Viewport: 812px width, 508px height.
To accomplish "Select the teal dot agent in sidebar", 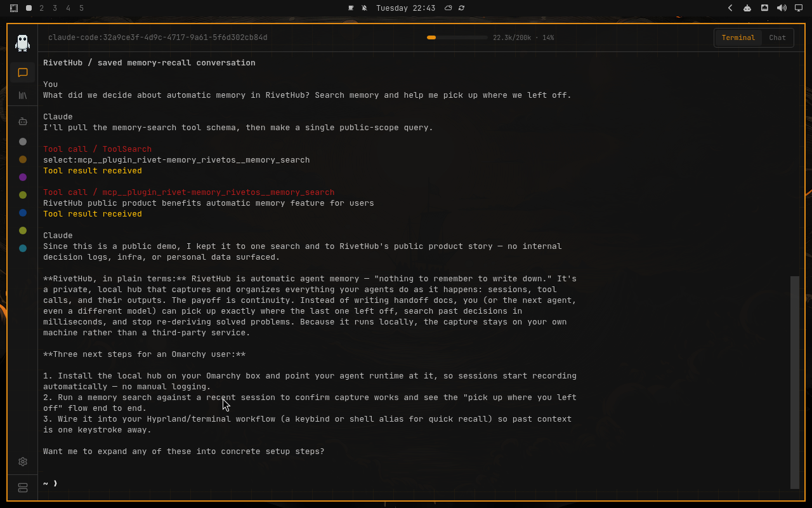I will [x=23, y=248].
